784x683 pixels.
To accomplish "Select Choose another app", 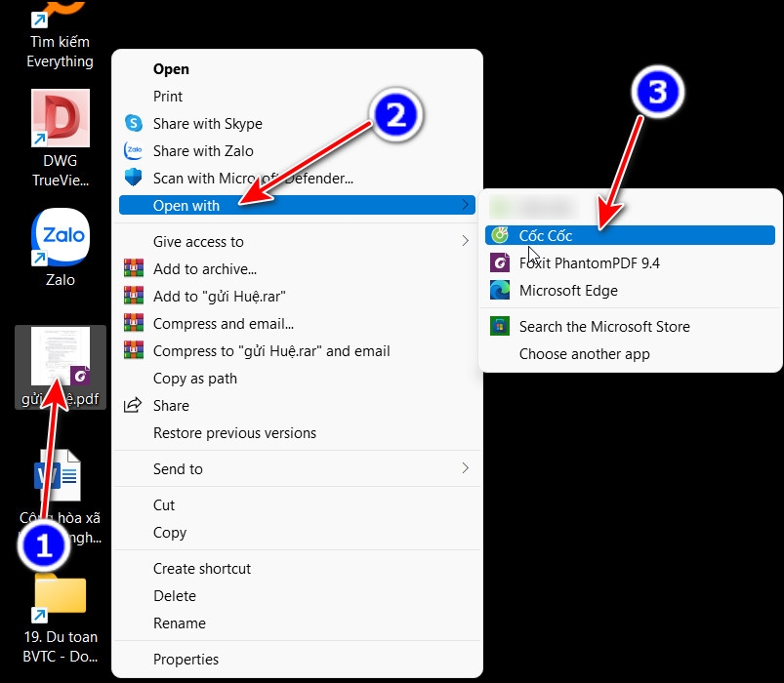I will pyautogui.click(x=630, y=354).
